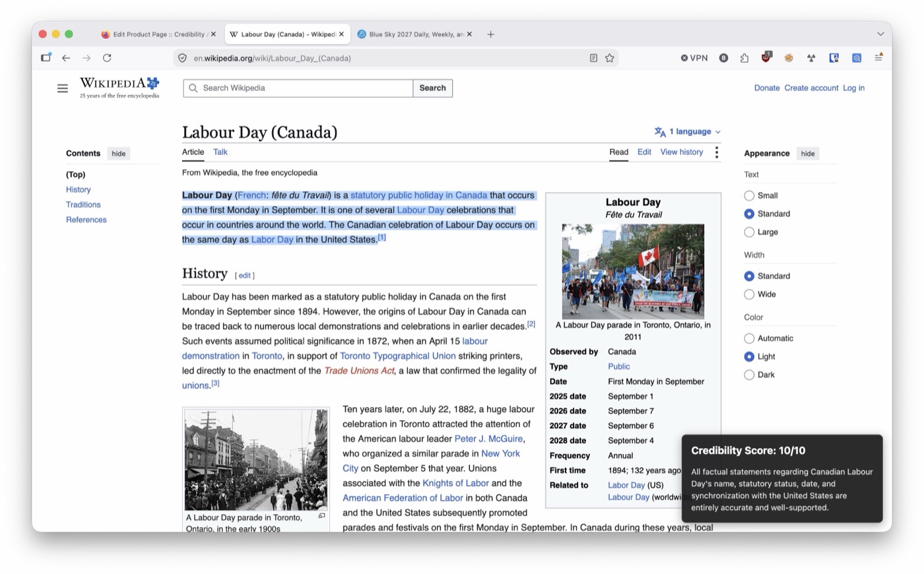This screenshot has width=924, height=574.
Task: Click the radiation symbol extension icon
Action: pyautogui.click(x=811, y=58)
